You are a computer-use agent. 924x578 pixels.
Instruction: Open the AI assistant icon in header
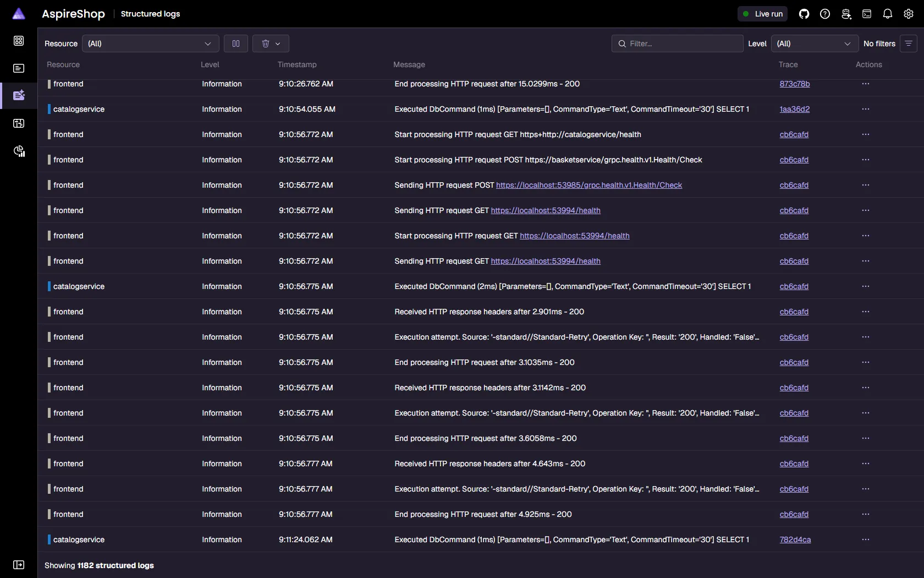[x=846, y=14]
